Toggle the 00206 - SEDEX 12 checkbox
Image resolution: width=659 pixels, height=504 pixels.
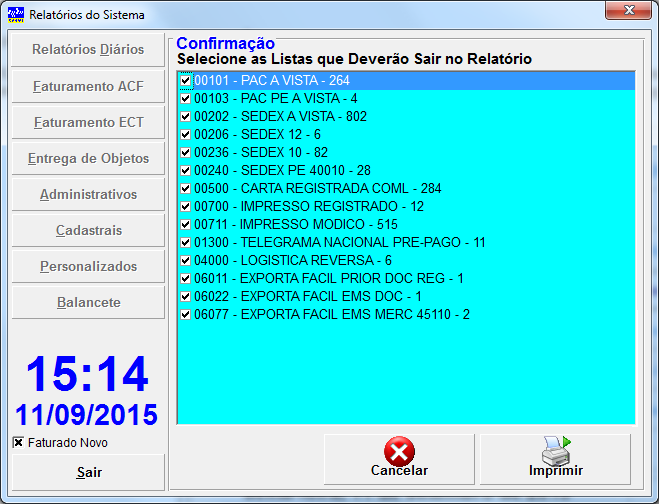coord(185,135)
